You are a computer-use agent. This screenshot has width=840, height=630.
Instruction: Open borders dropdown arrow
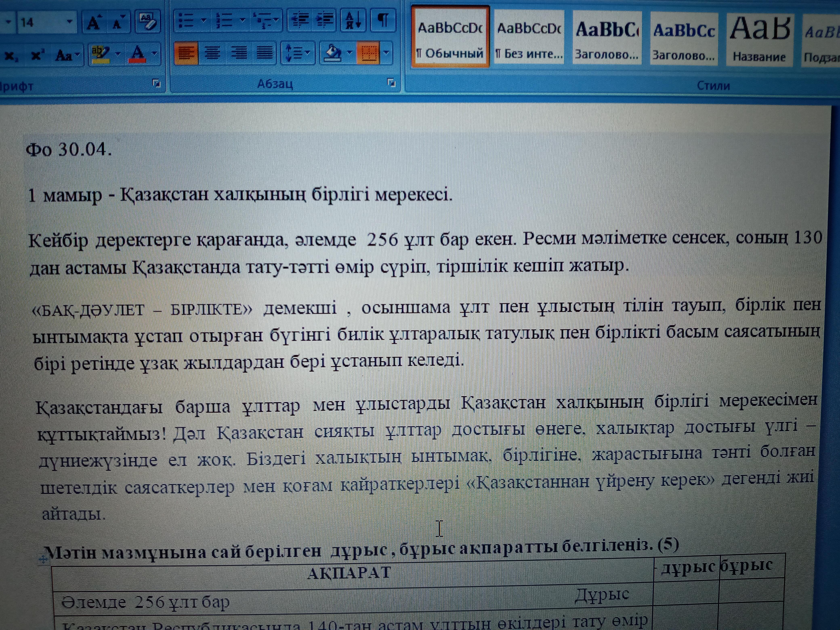(386, 53)
